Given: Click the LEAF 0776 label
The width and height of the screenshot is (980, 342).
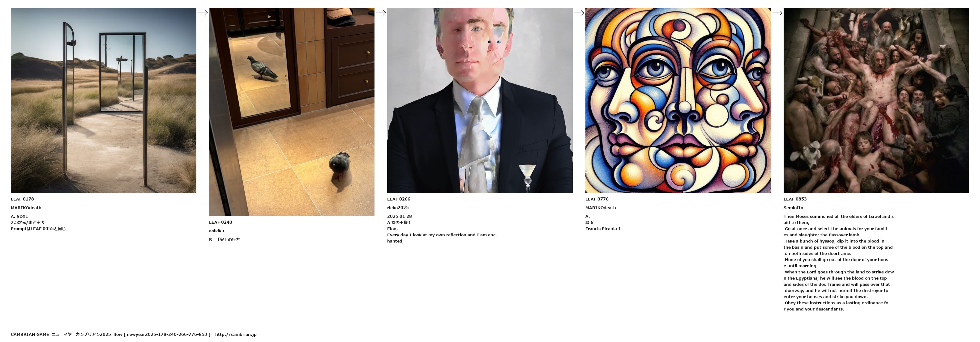Looking at the screenshot, I should point(597,199).
